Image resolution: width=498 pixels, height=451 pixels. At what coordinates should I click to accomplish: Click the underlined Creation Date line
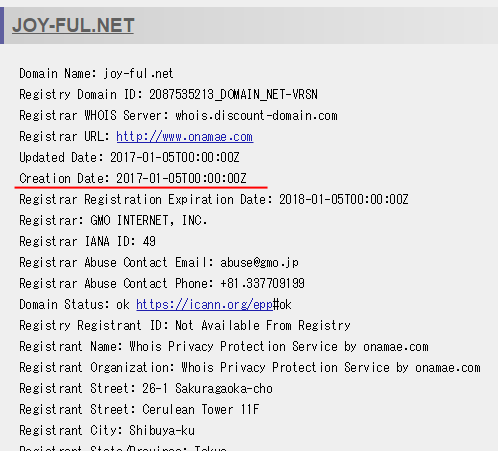coord(133,178)
